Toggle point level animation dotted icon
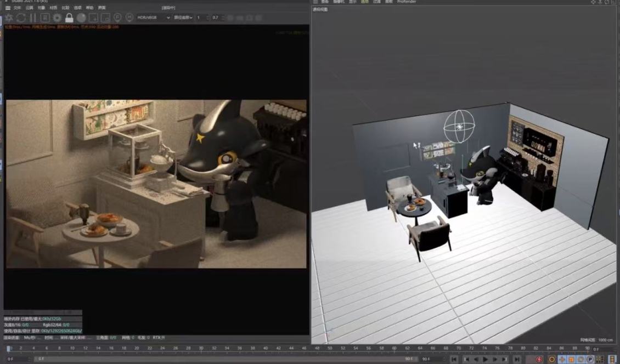The image size is (620, 364). [x=600, y=359]
